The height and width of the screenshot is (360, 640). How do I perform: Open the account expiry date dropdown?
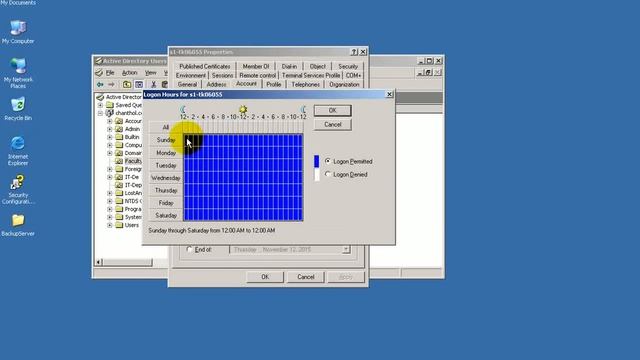346,249
